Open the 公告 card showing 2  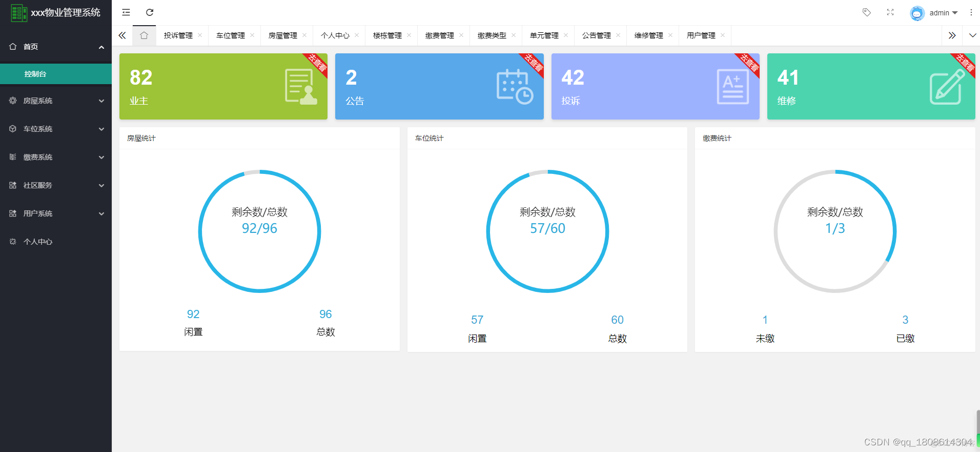(439, 86)
